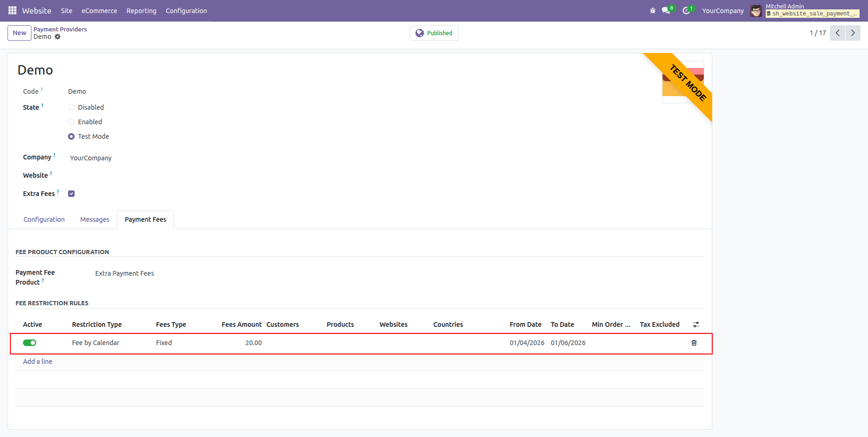This screenshot has height=437, width=868.
Task: Open the conversations message icon
Action: [666, 11]
